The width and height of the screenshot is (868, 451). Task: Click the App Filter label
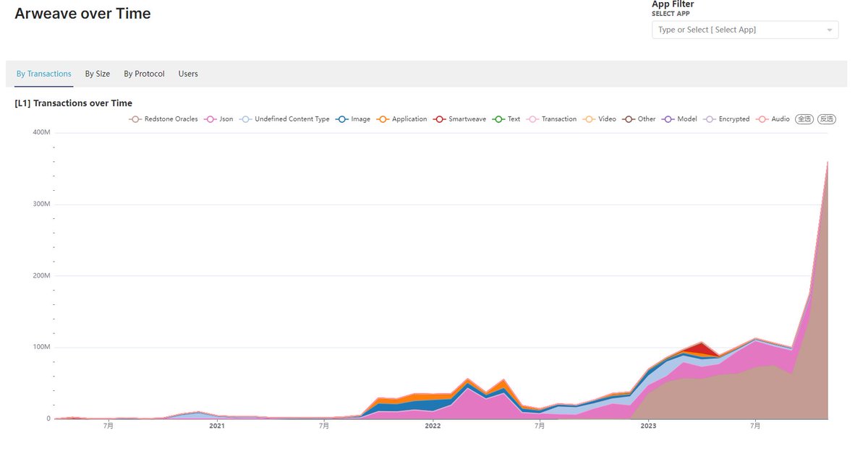[673, 4]
